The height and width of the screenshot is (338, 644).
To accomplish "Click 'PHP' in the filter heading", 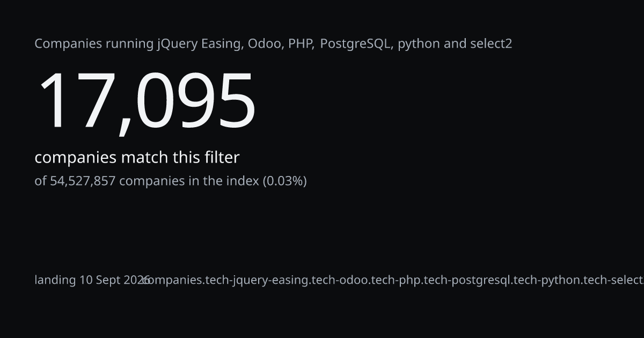I will [300, 44].
